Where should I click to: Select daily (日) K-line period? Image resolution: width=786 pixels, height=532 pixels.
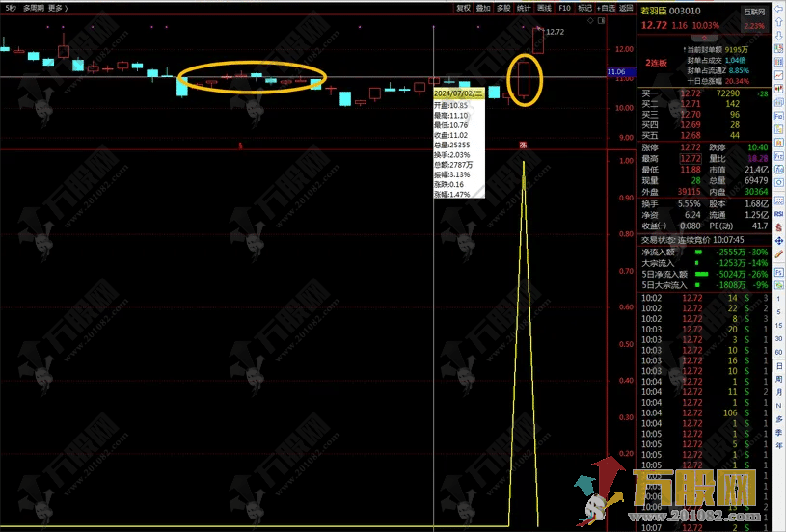point(778,366)
